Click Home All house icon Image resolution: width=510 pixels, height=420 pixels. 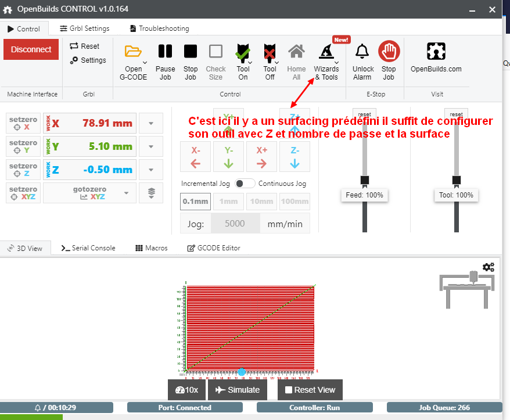click(296, 51)
